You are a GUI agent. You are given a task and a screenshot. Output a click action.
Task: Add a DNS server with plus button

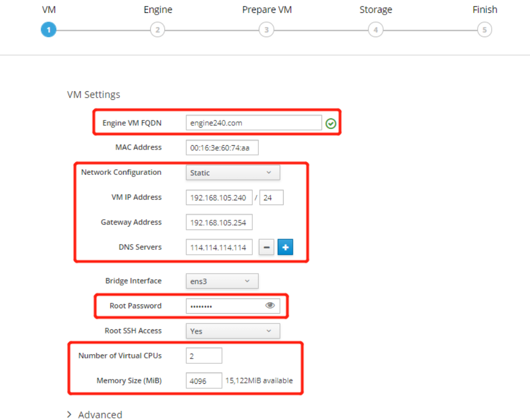click(x=285, y=248)
